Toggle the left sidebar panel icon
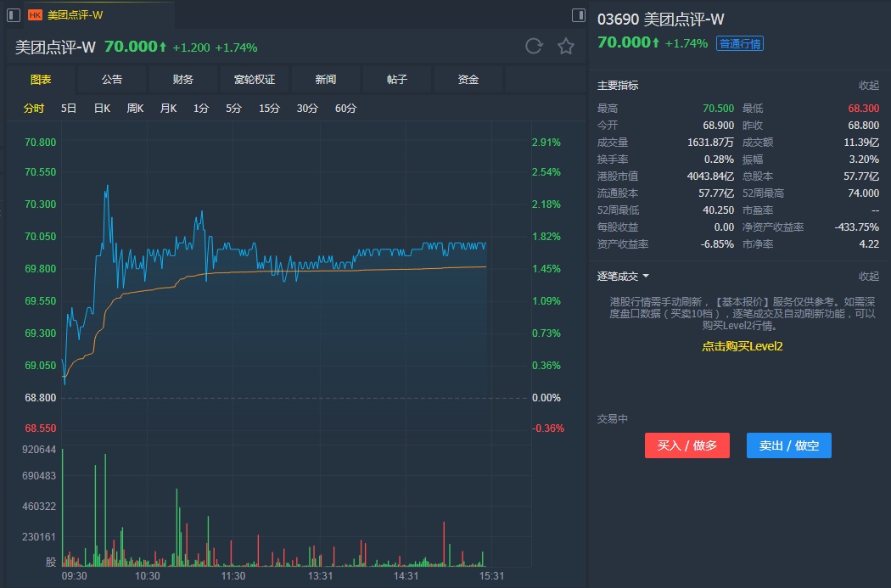Image resolution: width=891 pixels, height=588 pixels. coord(14,15)
